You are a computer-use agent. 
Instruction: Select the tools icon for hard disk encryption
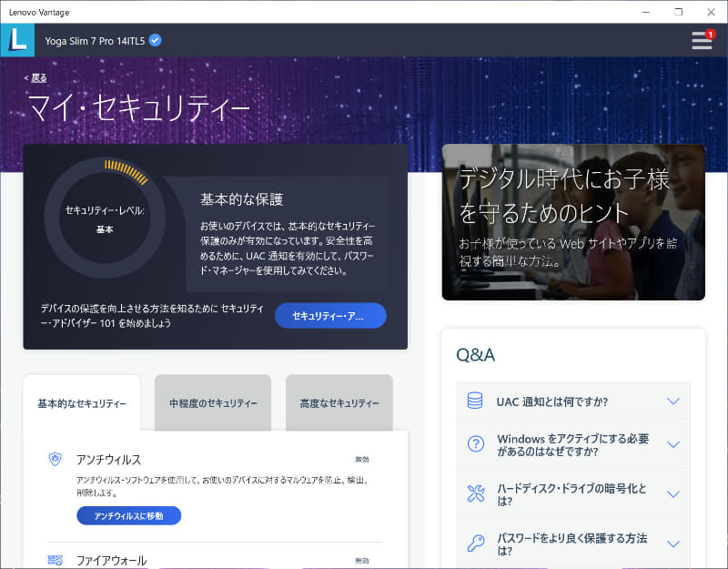pyautogui.click(x=475, y=492)
